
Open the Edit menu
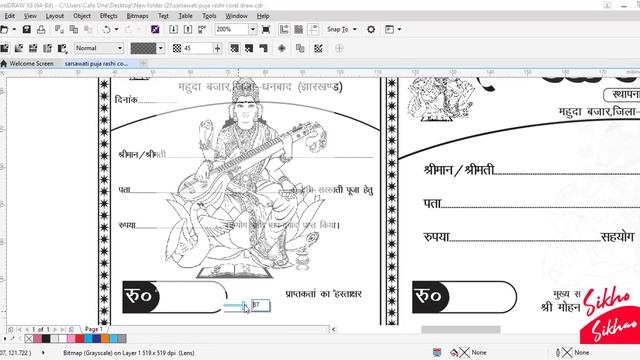pyautogui.click(x=9, y=16)
